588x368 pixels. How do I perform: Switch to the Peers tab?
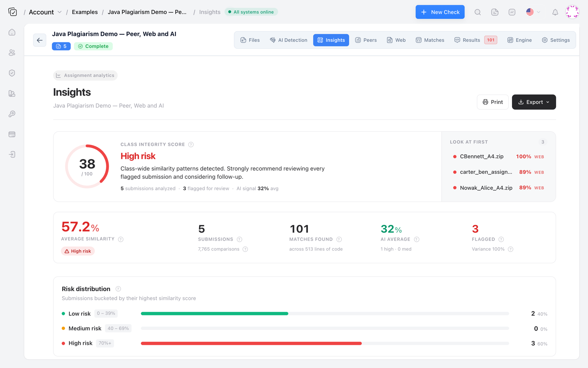(x=366, y=40)
